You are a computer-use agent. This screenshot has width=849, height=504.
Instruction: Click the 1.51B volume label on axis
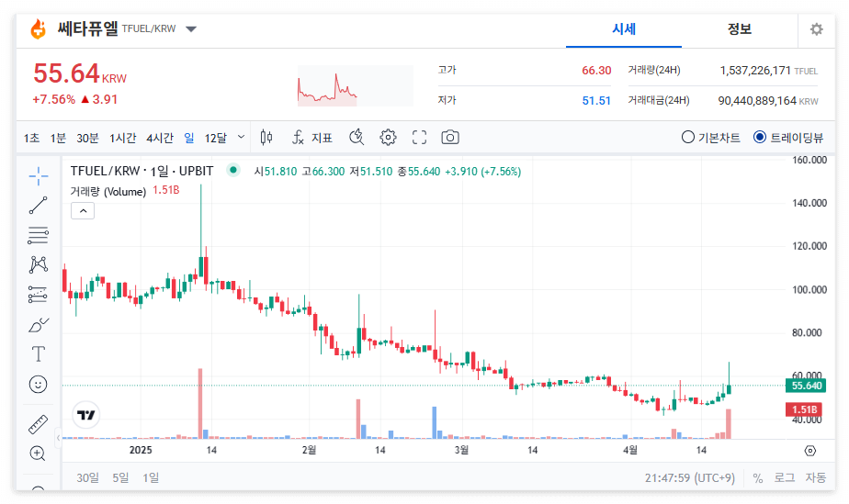coord(804,409)
